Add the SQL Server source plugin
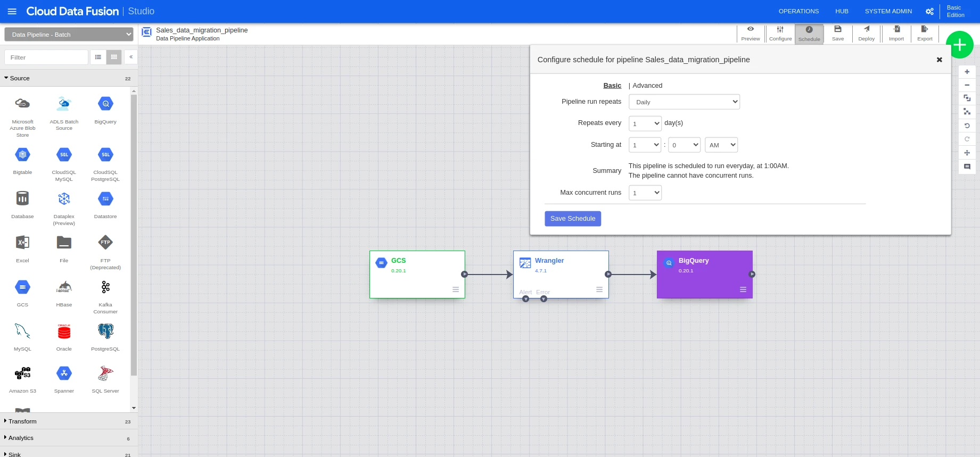 [x=105, y=380]
